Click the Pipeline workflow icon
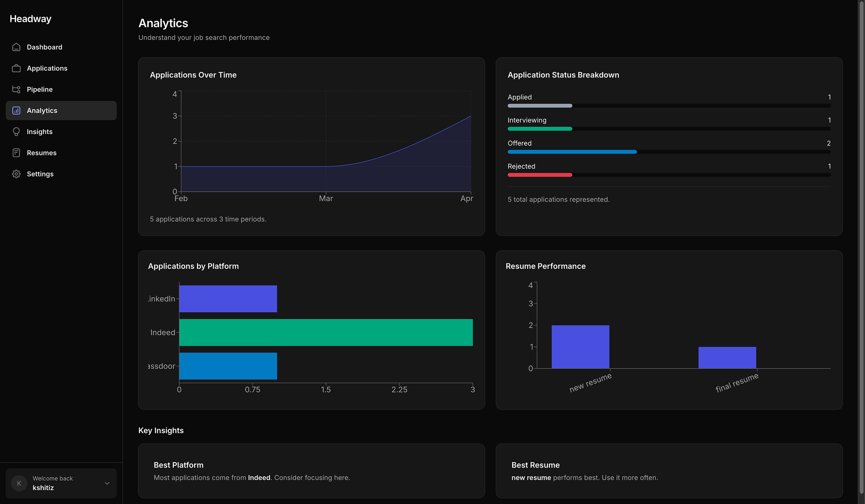865x504 pixels. coord(16,89)
